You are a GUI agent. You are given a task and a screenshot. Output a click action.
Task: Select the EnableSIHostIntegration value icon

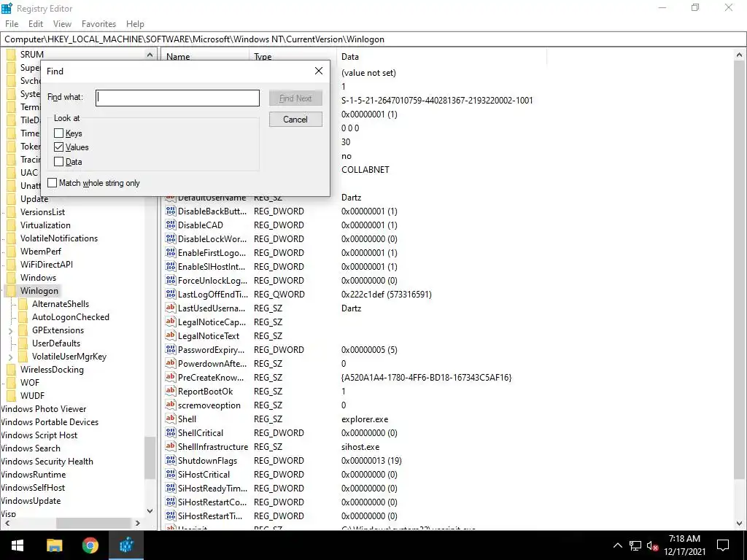coord(171,266)
